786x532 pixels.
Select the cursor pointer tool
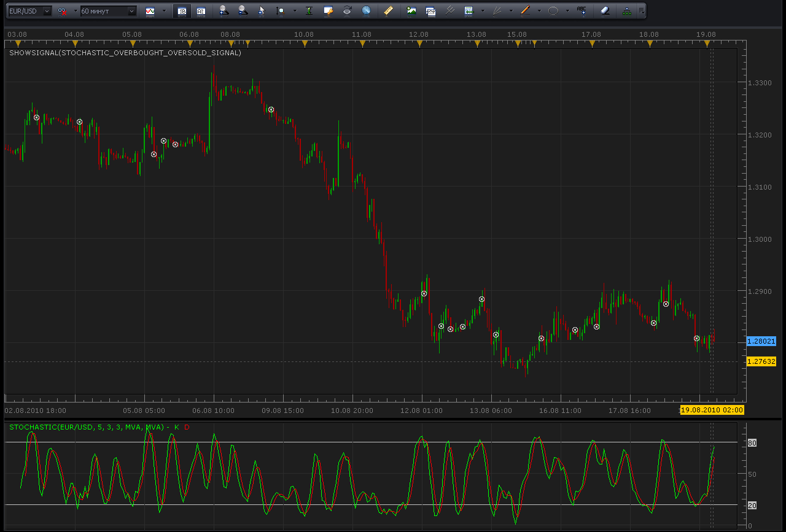pos(262,11)
